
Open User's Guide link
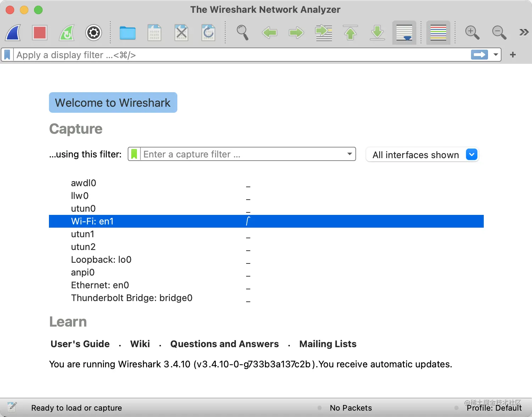[x=80, y=344]
